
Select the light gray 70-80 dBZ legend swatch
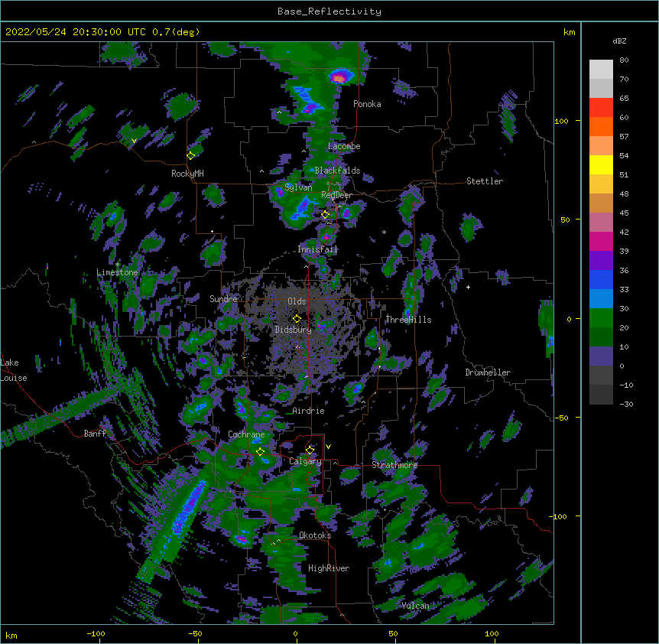point(601,70)
